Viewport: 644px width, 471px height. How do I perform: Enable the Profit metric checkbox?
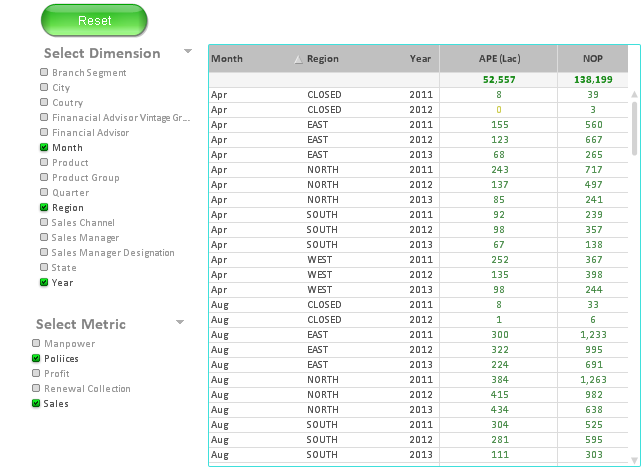[x=37, y=374]
